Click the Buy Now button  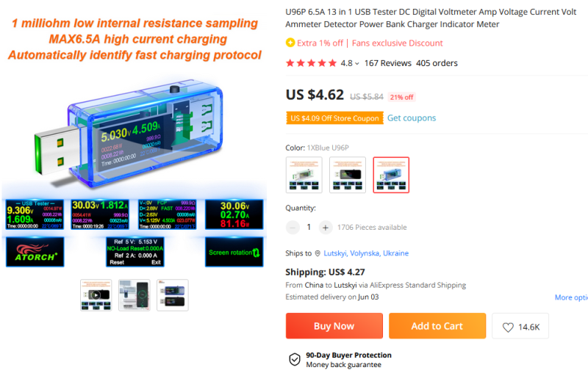tap(334, 326)
